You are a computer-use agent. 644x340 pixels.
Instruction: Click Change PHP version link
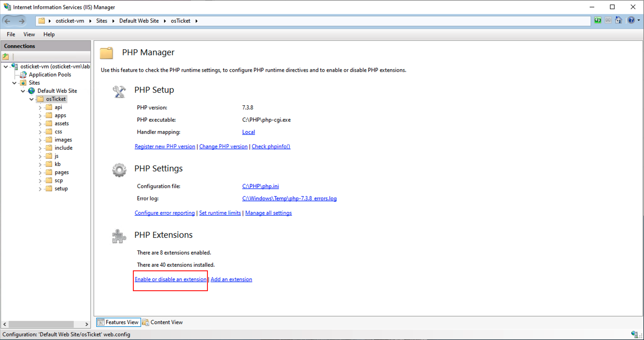point(223,146)
